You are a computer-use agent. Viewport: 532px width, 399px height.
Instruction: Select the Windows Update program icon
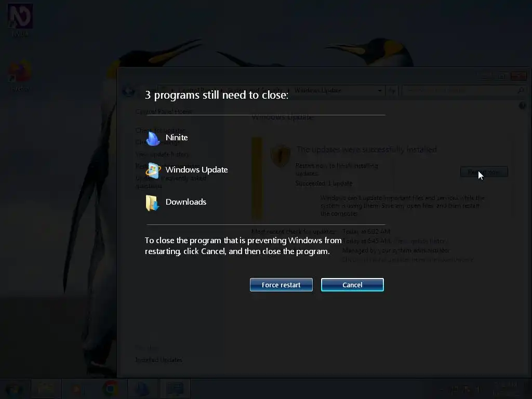(153, 170)
